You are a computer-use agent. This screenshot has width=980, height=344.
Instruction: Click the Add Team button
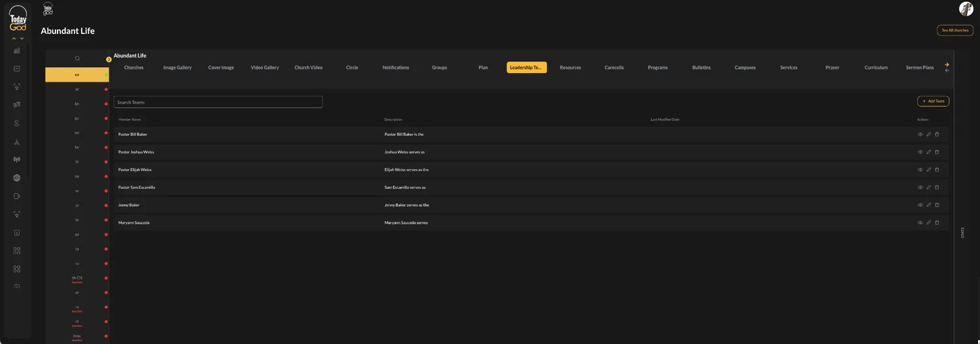(x=933, y=101)
